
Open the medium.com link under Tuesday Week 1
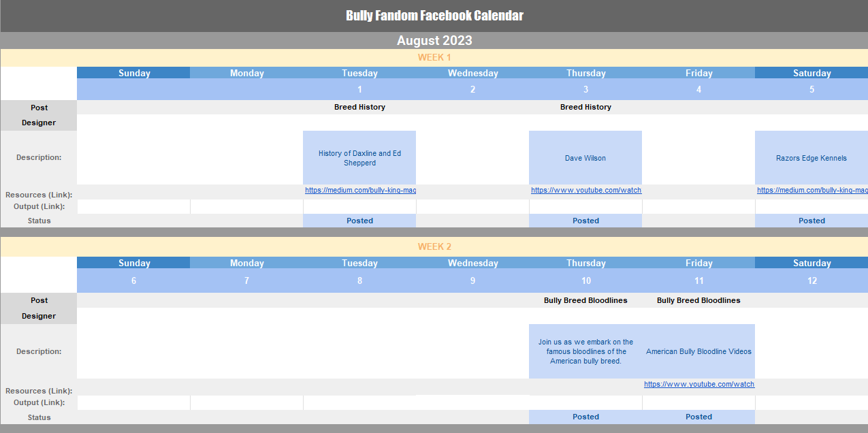coord(360,191)
